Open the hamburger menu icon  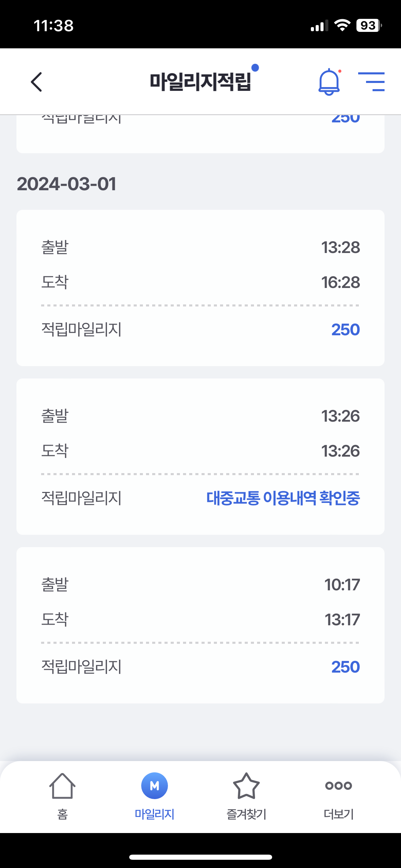[x=371, y=82]
